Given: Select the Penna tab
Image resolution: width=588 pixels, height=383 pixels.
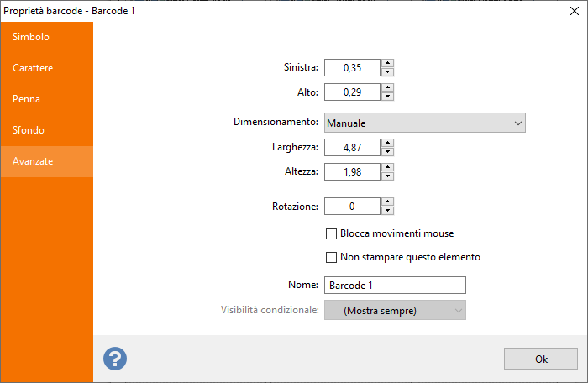Looking at the screenshot, I should click(x=27, y=99).
